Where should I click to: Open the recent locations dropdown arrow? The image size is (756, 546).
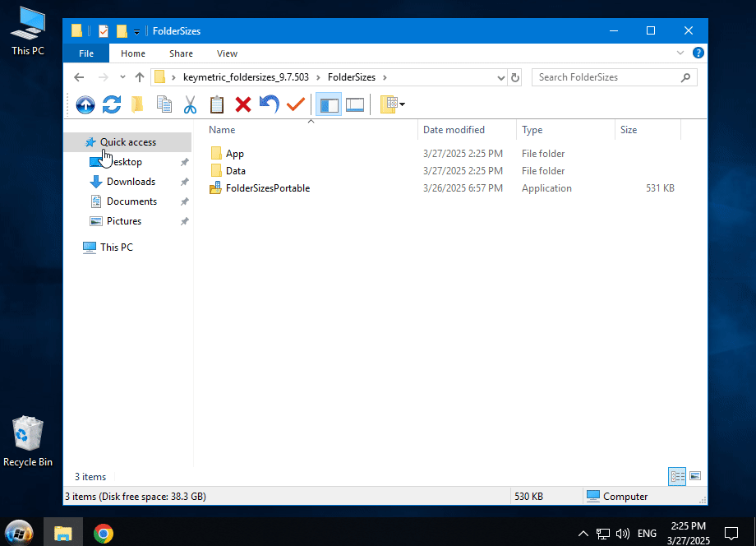pyautogui.click(x=122, y=77)
